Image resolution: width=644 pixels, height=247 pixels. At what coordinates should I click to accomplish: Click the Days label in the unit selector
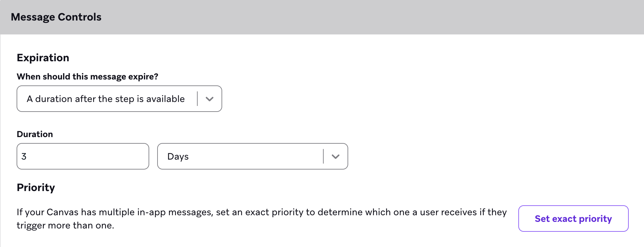click(x=178, y=156)
